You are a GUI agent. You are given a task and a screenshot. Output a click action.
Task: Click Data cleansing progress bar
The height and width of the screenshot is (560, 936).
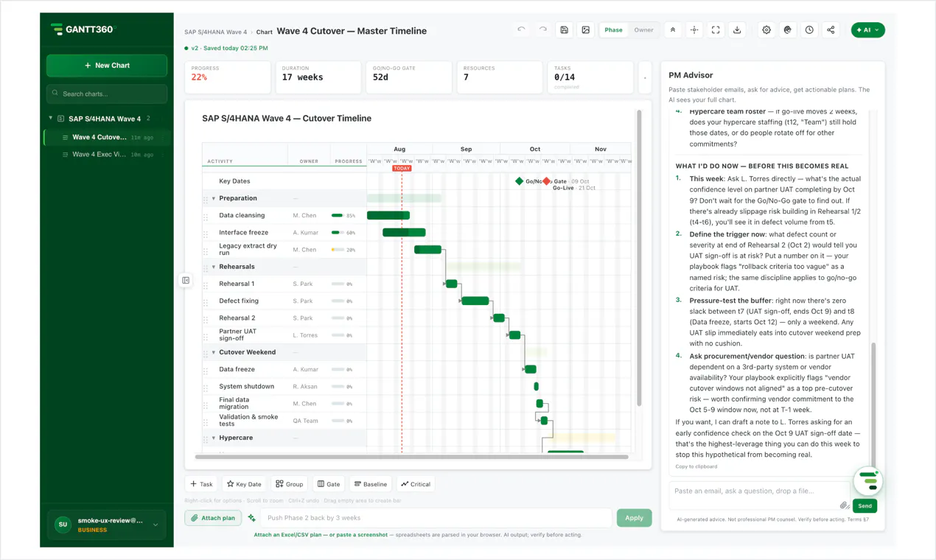pyautogui.click(x=338, y=215)
